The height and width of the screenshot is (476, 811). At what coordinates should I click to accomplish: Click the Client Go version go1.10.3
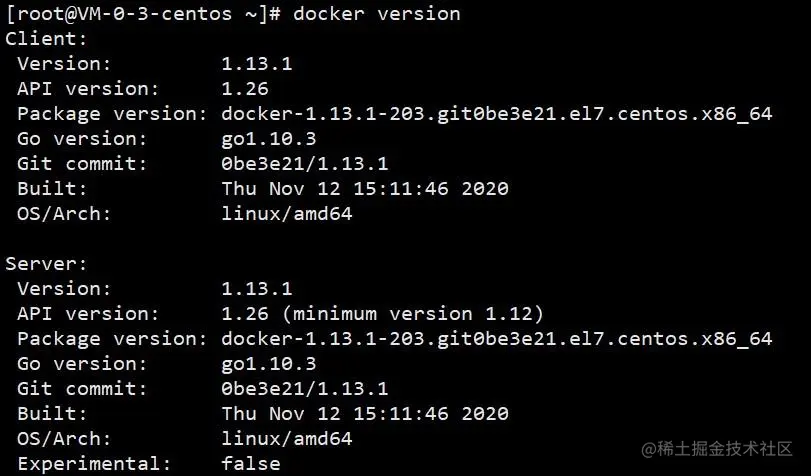(268, 139)
